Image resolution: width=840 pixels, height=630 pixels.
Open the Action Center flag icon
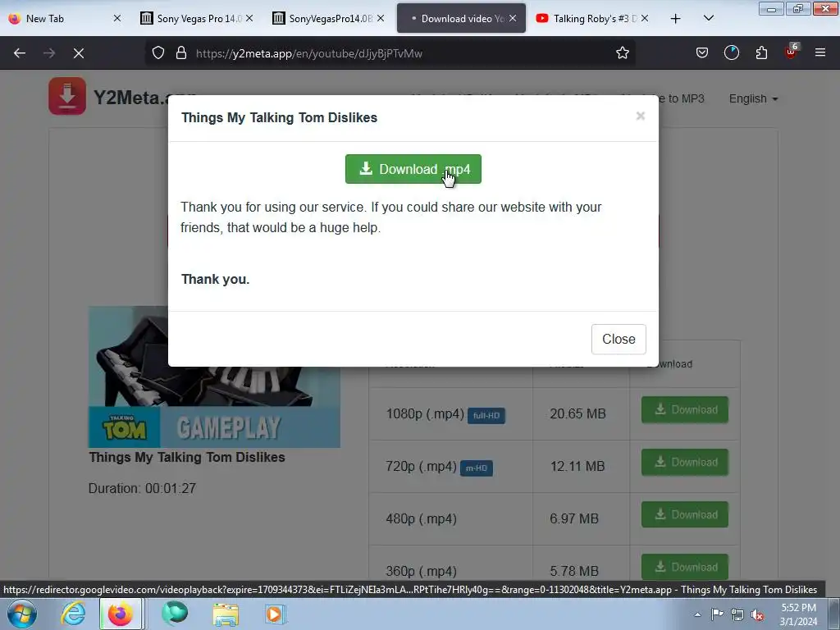tap(717, 614)
